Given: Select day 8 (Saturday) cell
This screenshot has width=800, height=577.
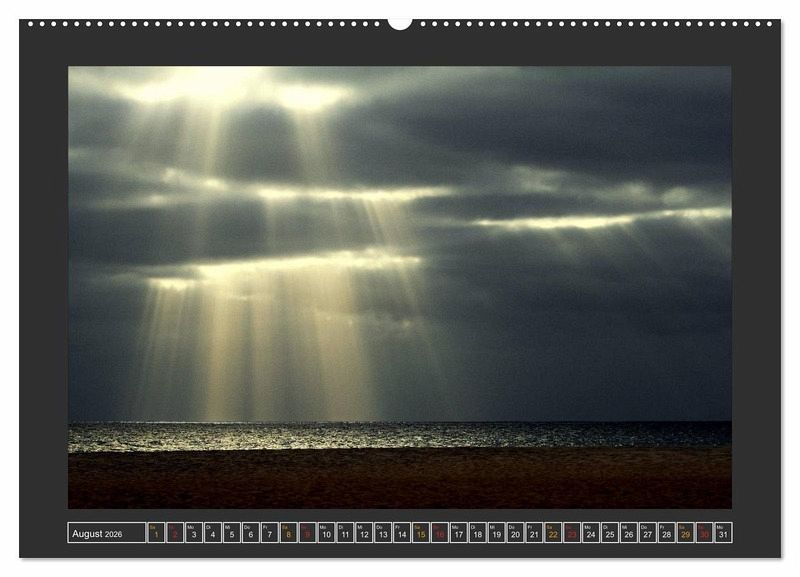Looking at the screenshot, I should tap(288, 532).
